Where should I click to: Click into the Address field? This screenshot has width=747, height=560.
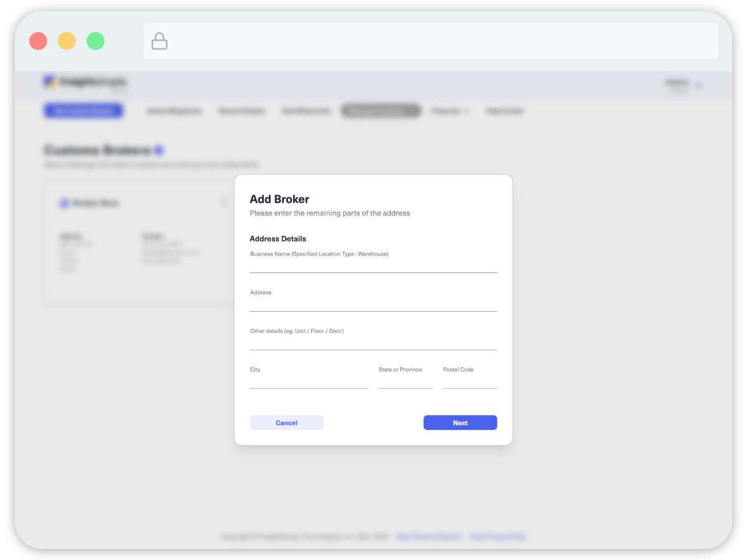click(374, 304)
